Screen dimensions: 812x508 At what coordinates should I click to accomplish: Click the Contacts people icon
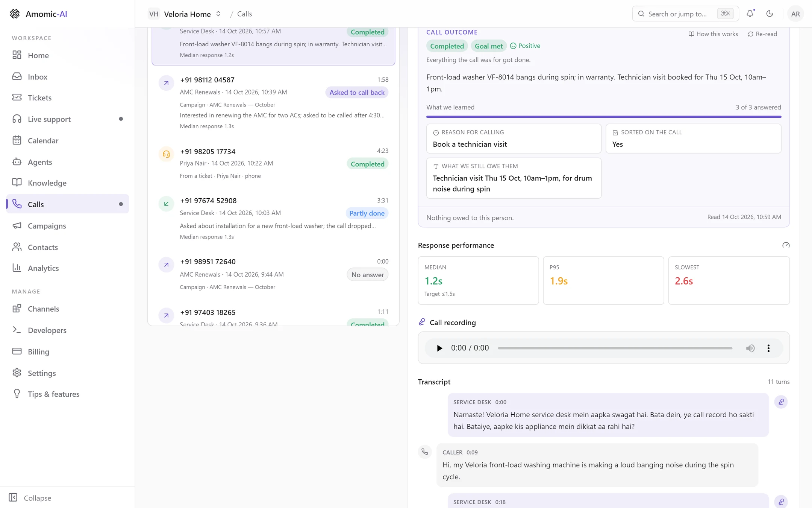tap(17, 247)
